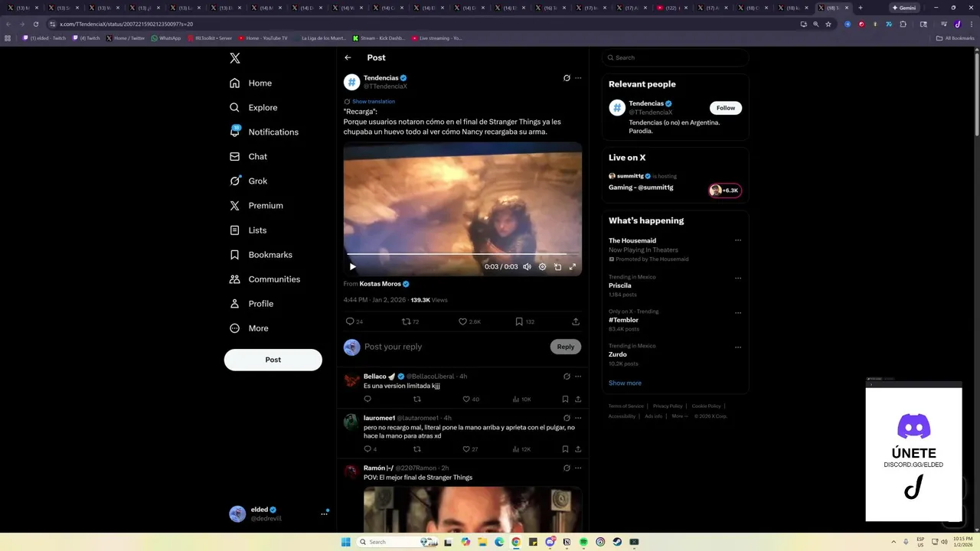Play the video with play button
This screenshot has height=551, width=980.
click(x=352, y=266)
